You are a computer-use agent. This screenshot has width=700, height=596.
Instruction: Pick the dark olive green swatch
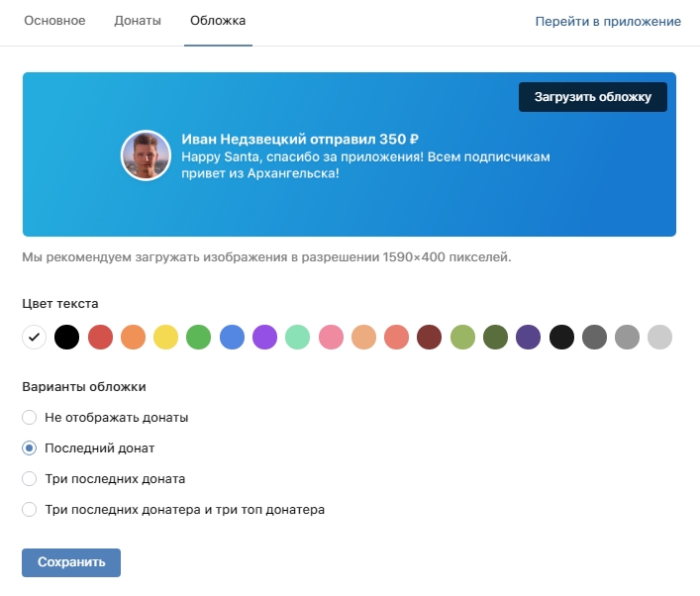(x=495, y=337)
